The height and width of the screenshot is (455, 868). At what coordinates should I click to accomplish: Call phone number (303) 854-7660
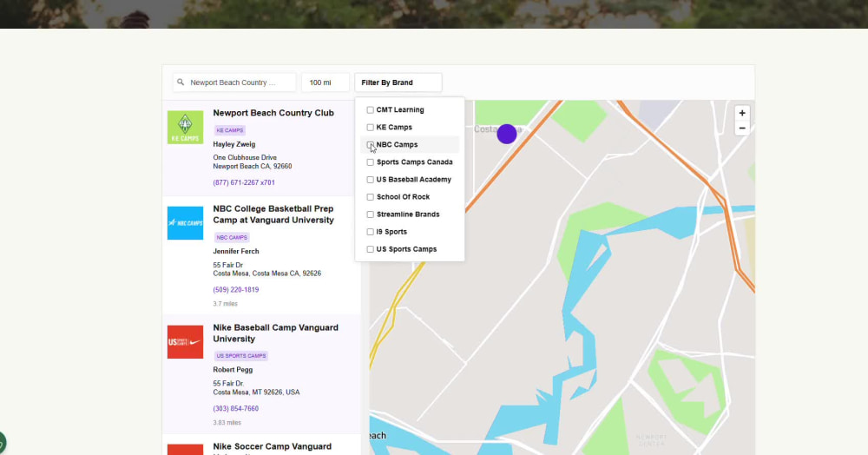(x=236, y=408)
